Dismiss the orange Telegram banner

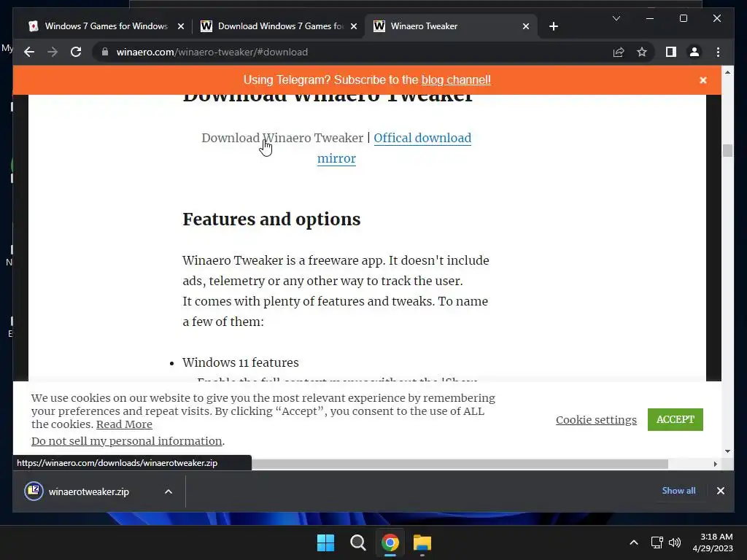(703, 80)
